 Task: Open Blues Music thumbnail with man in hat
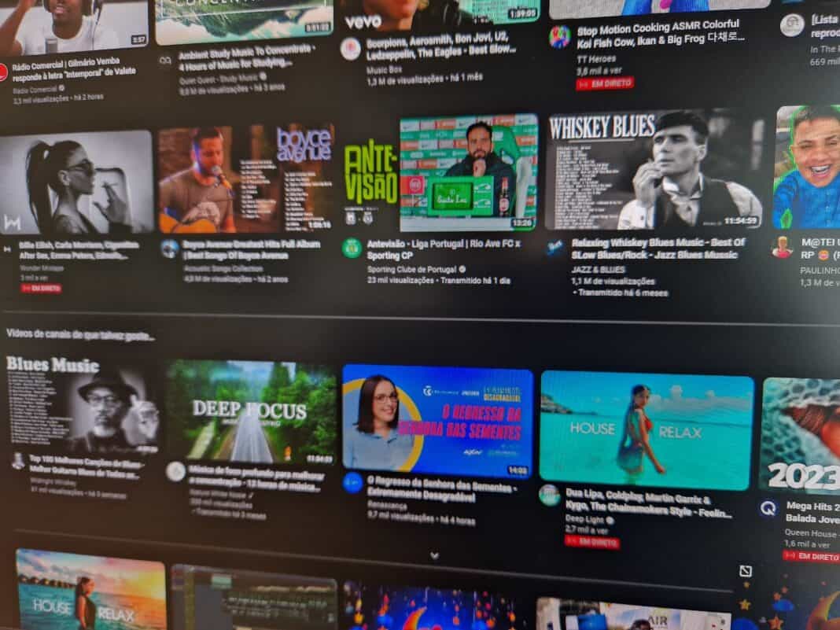pyautogui.click(x=83, y=406)
